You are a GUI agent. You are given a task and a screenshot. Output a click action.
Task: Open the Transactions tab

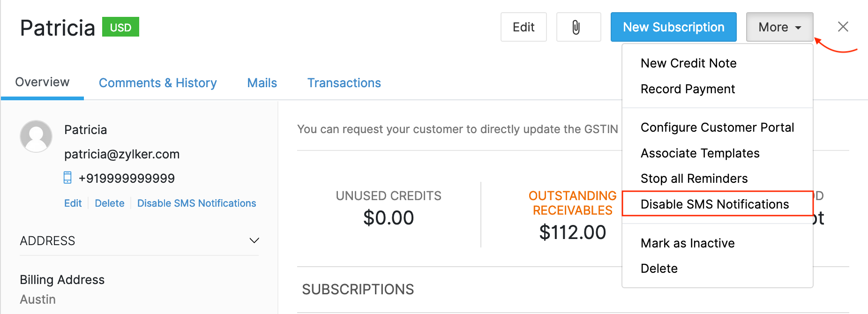344,82
